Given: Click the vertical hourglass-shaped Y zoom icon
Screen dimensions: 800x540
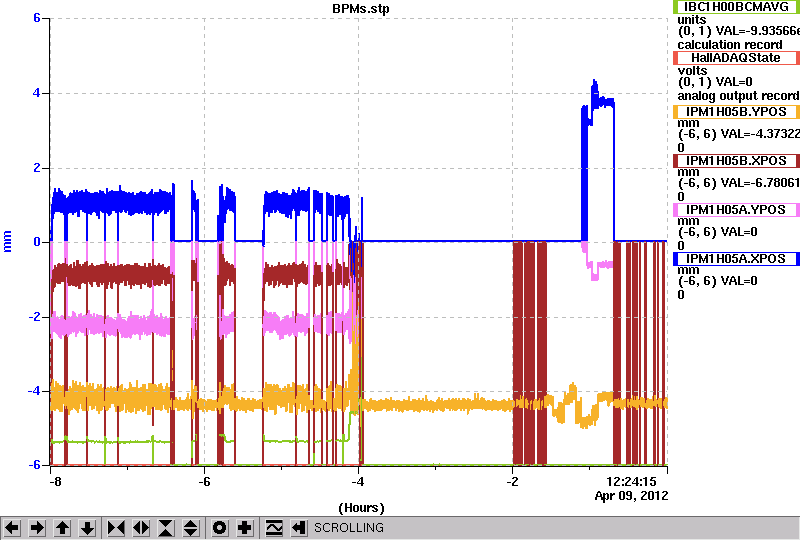Looking at the screenshot, I should pyautogui.click(x=166, y=528).
